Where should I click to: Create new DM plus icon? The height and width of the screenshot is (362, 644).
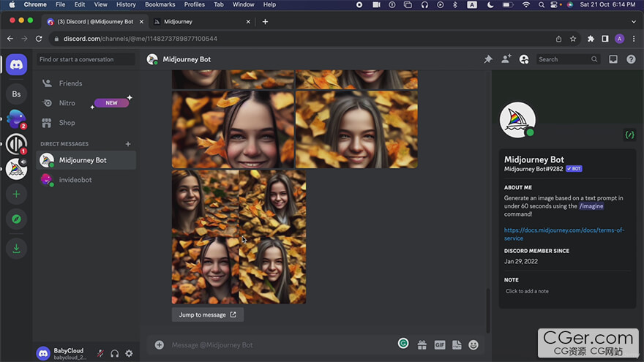[128, 144]
